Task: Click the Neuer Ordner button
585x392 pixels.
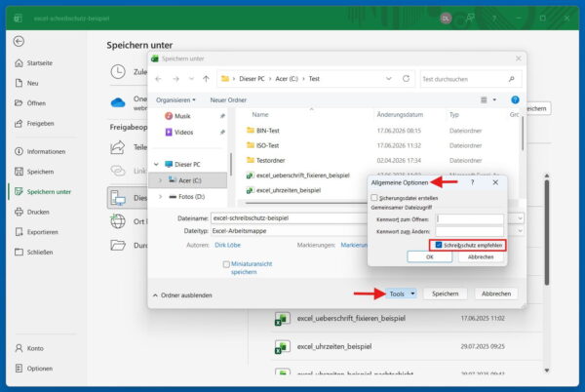Action: point(228,100)
